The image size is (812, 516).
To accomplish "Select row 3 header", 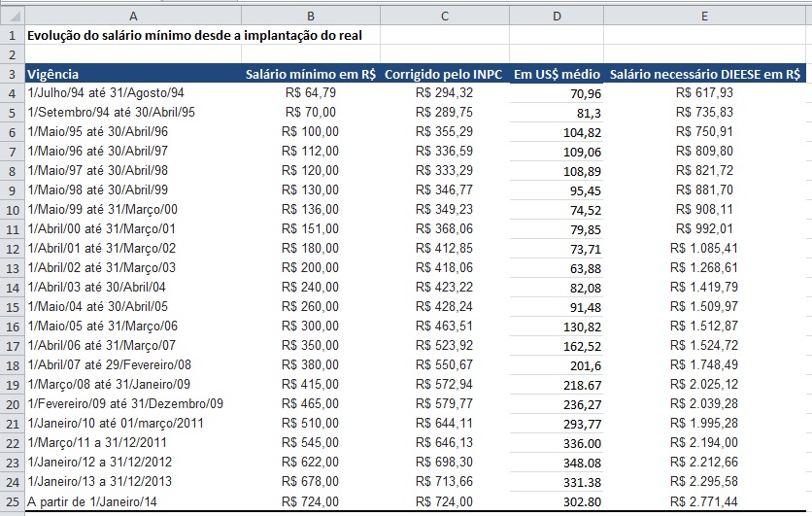I will pos(13,74).
